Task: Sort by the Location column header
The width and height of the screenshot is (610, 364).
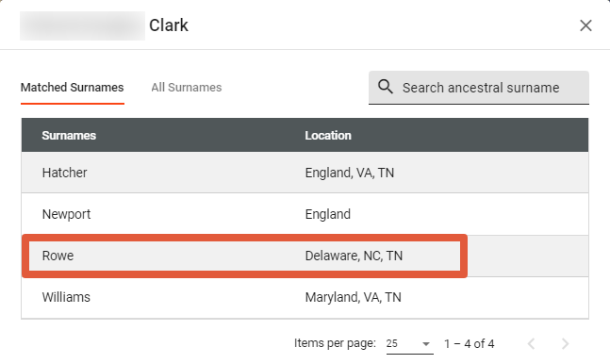Action: 328,136
